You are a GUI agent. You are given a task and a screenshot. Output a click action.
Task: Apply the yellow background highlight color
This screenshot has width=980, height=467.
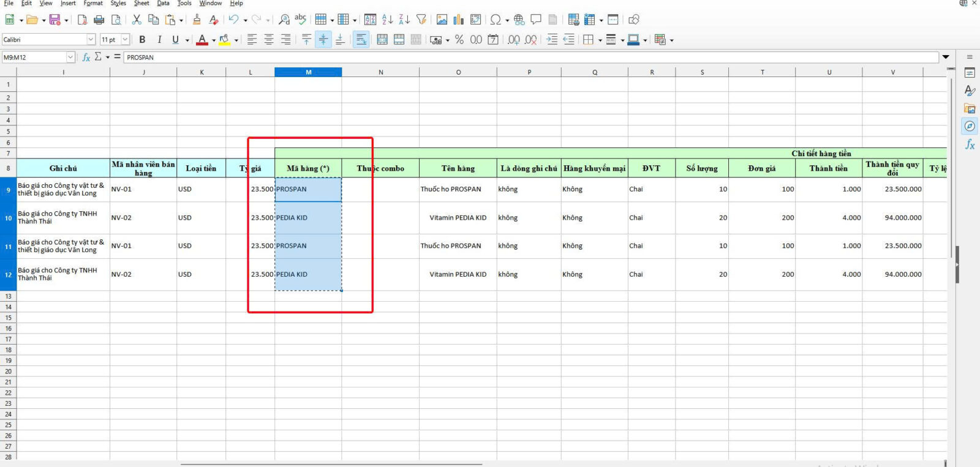tap(224, 40)
